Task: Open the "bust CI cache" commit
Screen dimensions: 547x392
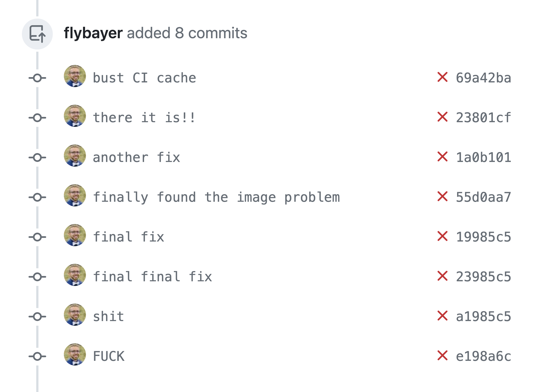Action: click(144, 78)
